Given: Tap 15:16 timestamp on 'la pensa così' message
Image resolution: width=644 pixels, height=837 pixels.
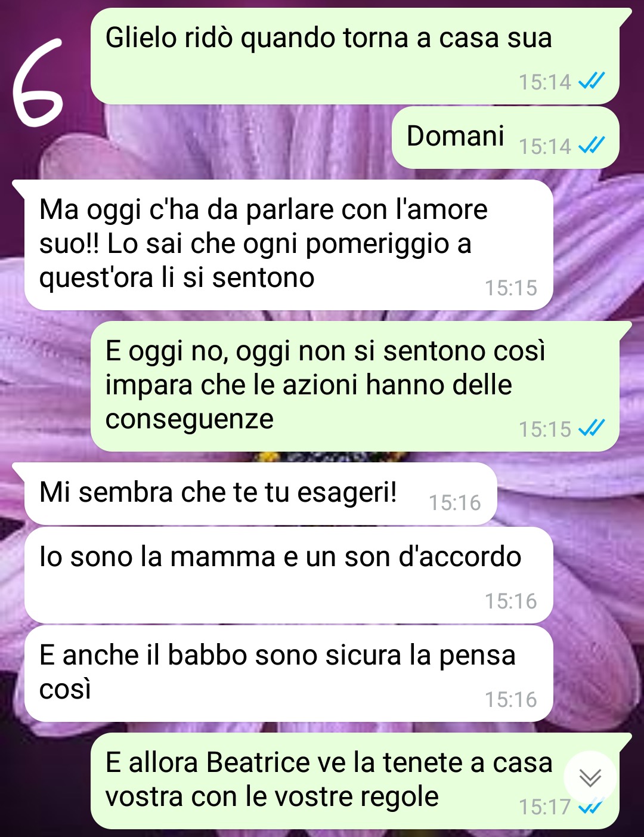Looking at the screenshot, I should pyautogui.click(x=511, y=700).
